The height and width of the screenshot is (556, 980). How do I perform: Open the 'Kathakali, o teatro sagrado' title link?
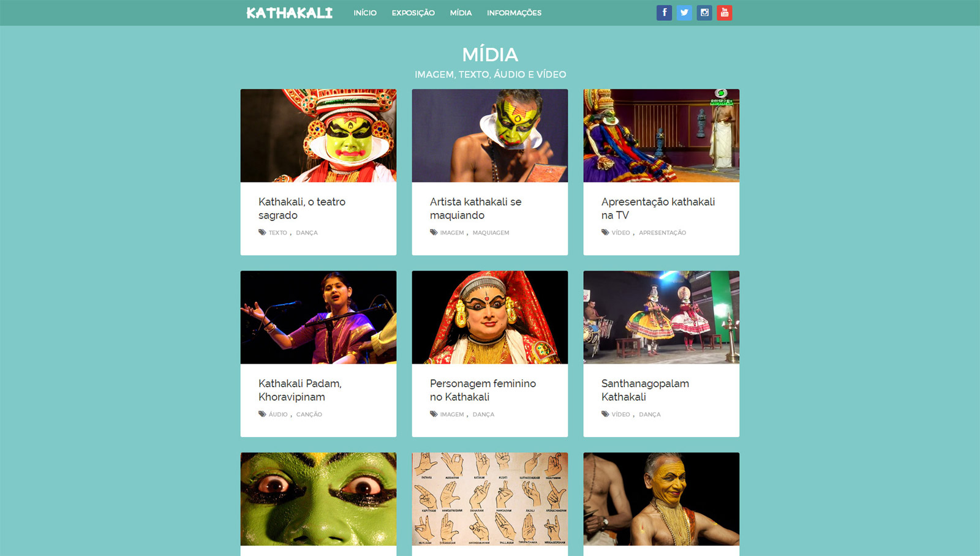pyautogui.click(x=302, y=209)
